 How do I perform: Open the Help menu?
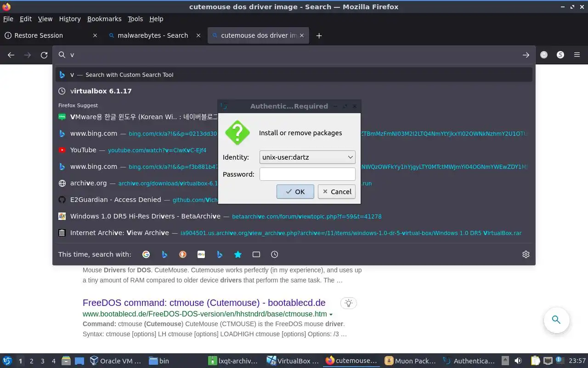[x=156, y=19]
